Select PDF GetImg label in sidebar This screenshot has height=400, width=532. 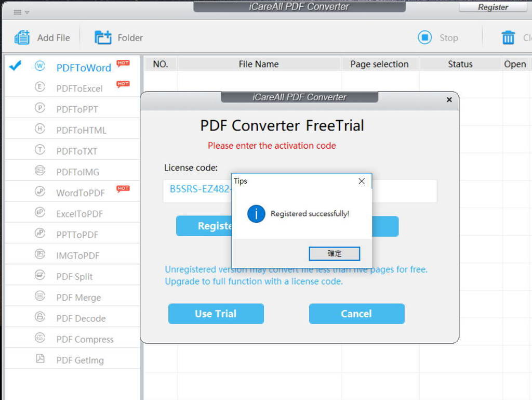[x=80, y=360]
